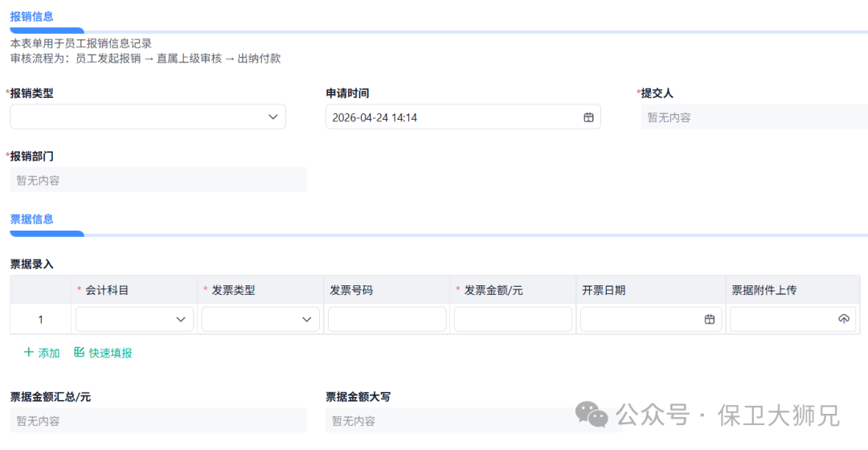
Task: Select the 报销信息 section tab
Action: point(32,16)
